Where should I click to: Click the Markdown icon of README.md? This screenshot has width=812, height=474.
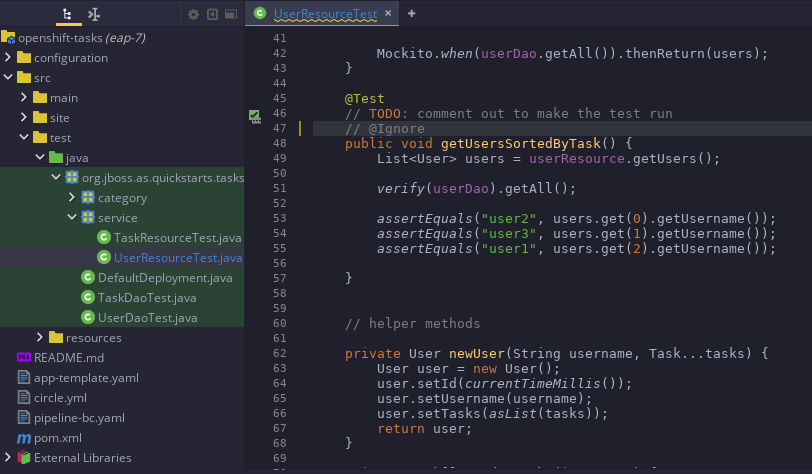[x=24, y=357]
